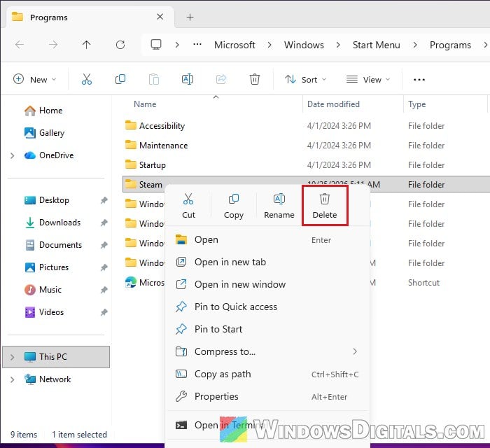This screenshot has height=448, width=490.
Task: Click the Start Menu breadcrumb segment
Action: 377,45
